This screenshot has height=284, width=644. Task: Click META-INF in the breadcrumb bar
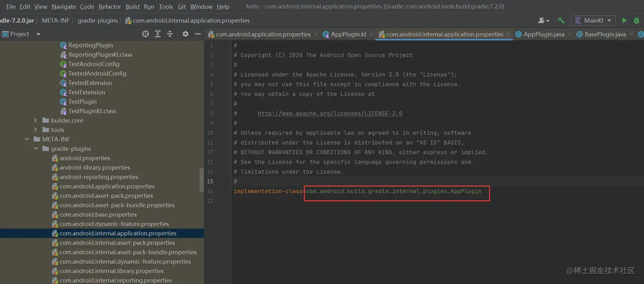[x=55, y=20]
